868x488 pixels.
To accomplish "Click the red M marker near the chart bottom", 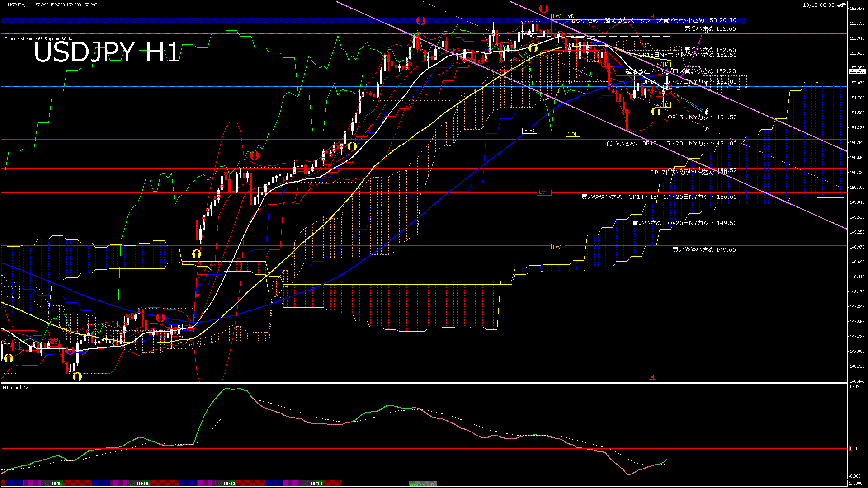I will coord(652,377).
